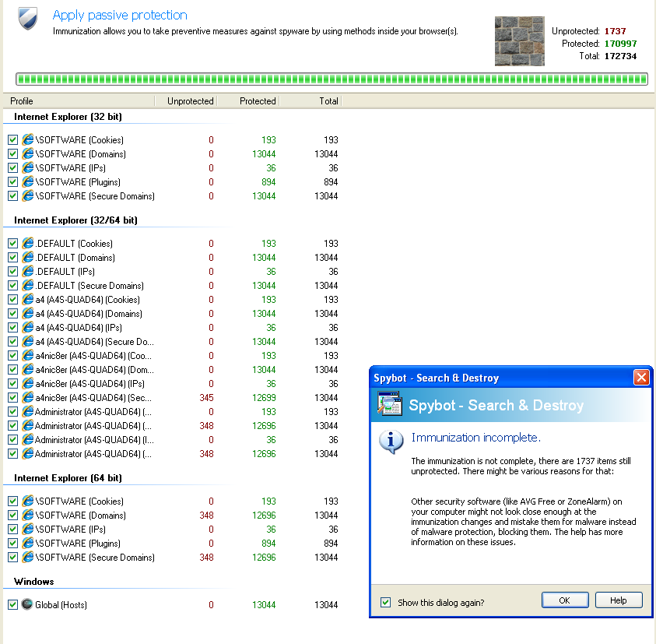The image size is (656, 644).
Task: Click the stone wall immunization image
Action: point(520,41)
